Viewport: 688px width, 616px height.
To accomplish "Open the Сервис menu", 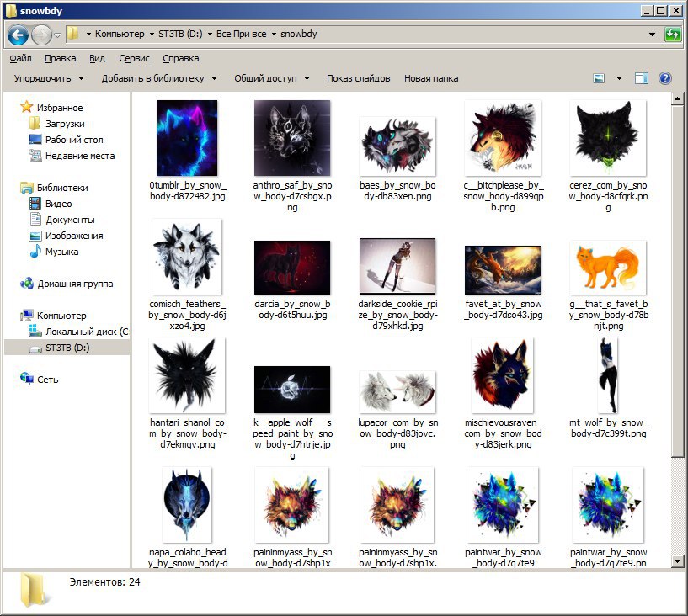I will point(134,58).
